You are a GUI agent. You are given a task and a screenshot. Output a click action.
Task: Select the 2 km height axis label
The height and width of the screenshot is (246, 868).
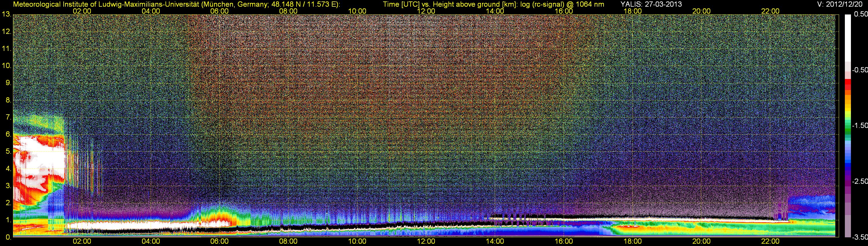tap(8, 203)
